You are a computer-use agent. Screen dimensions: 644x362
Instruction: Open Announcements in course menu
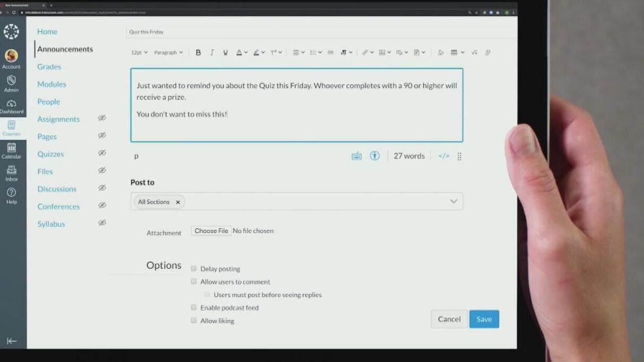point(65,49)
